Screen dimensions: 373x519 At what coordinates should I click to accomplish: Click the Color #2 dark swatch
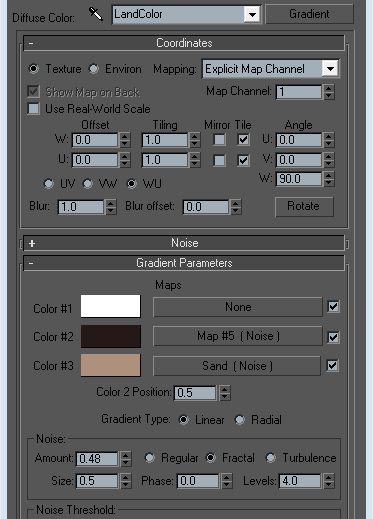click(111, 336)
